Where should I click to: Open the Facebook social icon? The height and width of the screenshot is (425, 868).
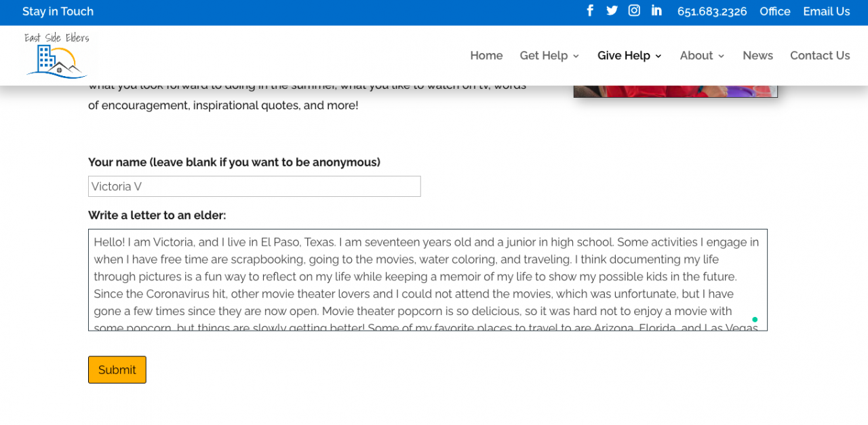pos(590,11)
